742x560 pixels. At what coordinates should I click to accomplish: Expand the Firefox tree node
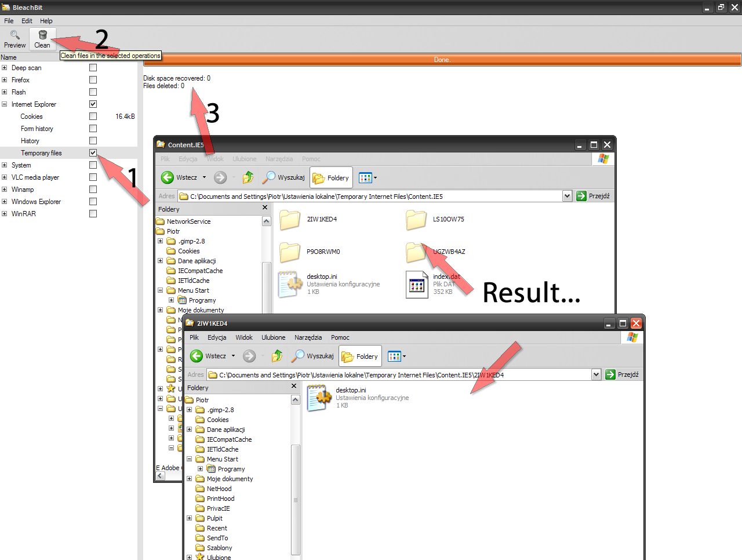pyautogui.click(x=5, y=80)
